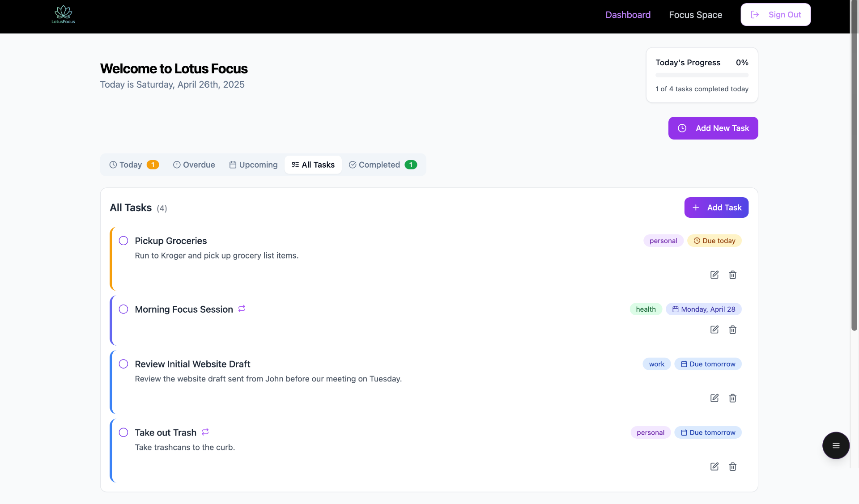Viewport: 859px width, 504px height.
Task: Click the LotusFocus lotus logo
Action: tap(63, 14)
